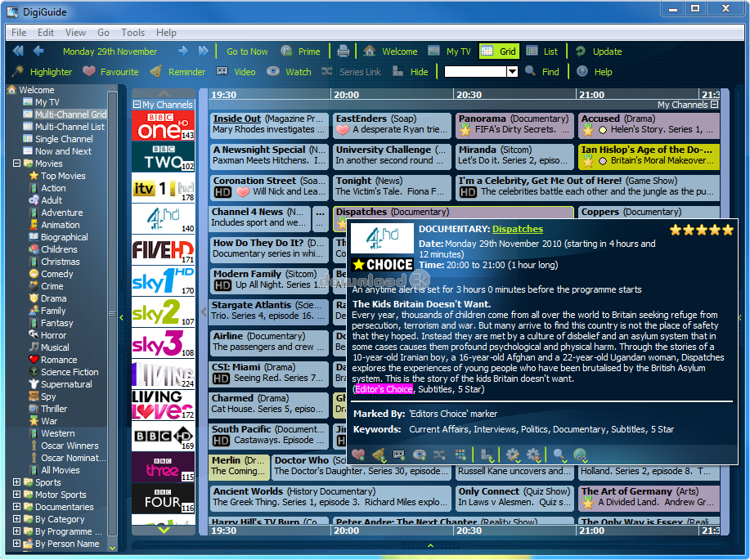Select Sky 3 channel logo

(x=163, y=343)
